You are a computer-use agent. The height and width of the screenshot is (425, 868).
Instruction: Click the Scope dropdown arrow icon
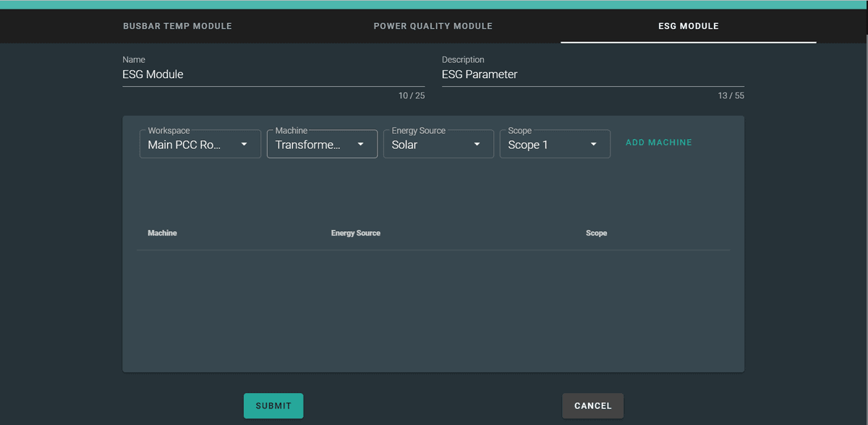click(x=593, y=144)
